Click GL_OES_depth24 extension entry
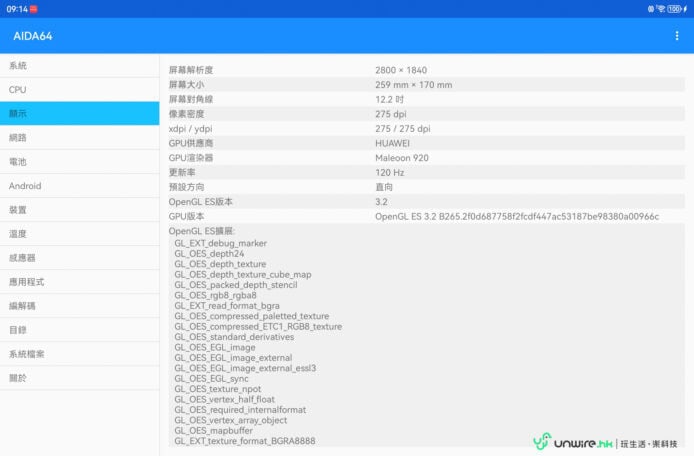This screenshot has height=456, width=694. pos(209,253)
